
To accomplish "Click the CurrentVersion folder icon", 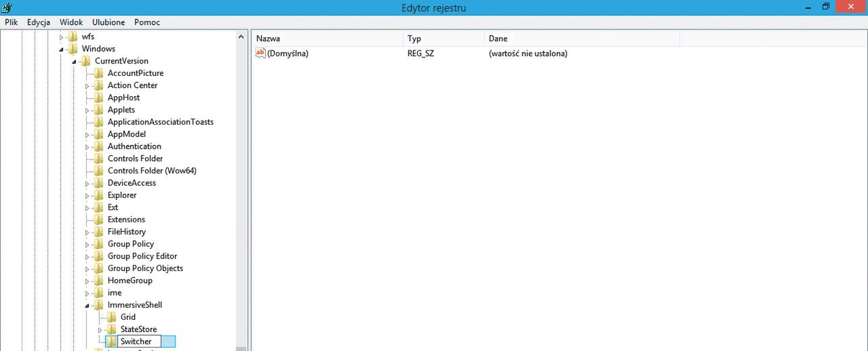I will [85, 61].
